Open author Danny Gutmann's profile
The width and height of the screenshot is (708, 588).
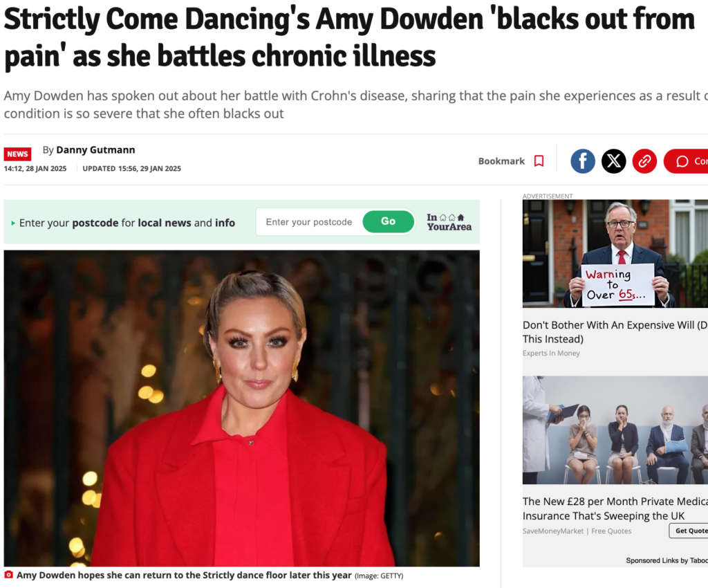pos(95,150)
